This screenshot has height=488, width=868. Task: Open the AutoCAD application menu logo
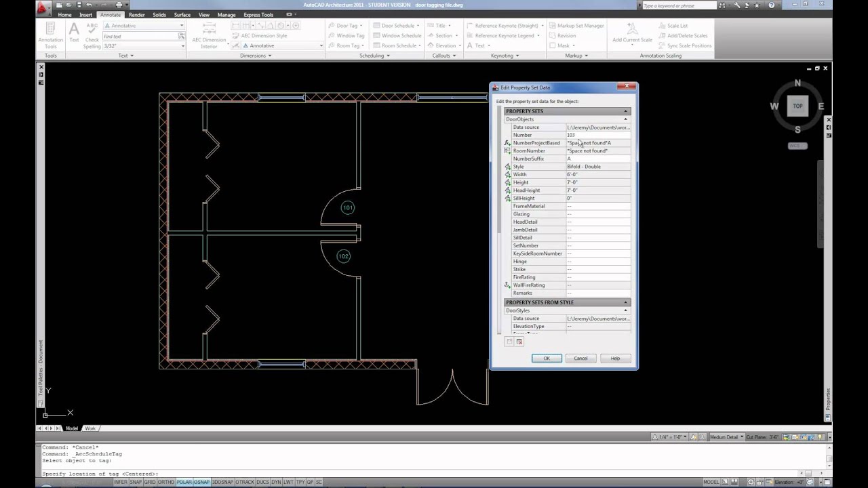tap(43, 8)
